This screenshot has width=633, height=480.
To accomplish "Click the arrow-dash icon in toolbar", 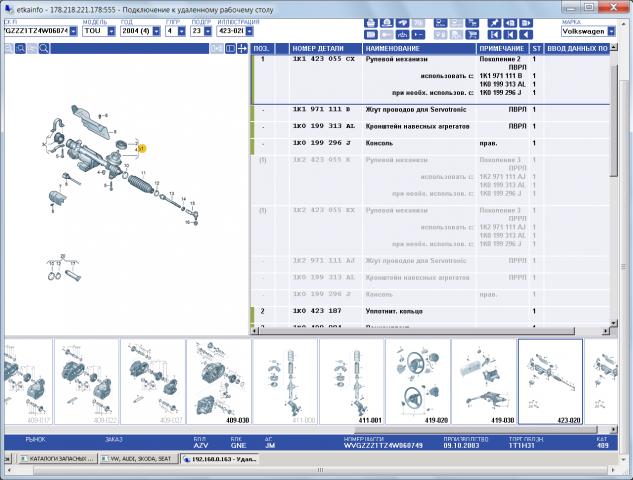I will [418, 35].
